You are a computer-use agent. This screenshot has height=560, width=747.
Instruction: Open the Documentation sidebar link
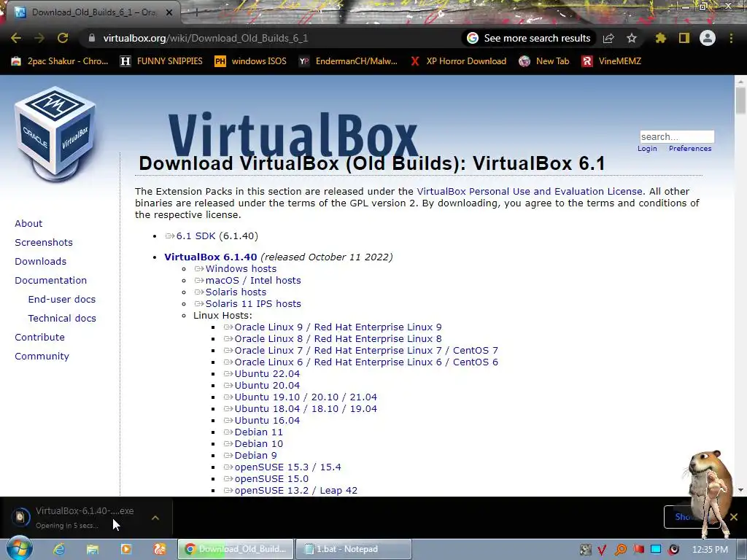51,281
